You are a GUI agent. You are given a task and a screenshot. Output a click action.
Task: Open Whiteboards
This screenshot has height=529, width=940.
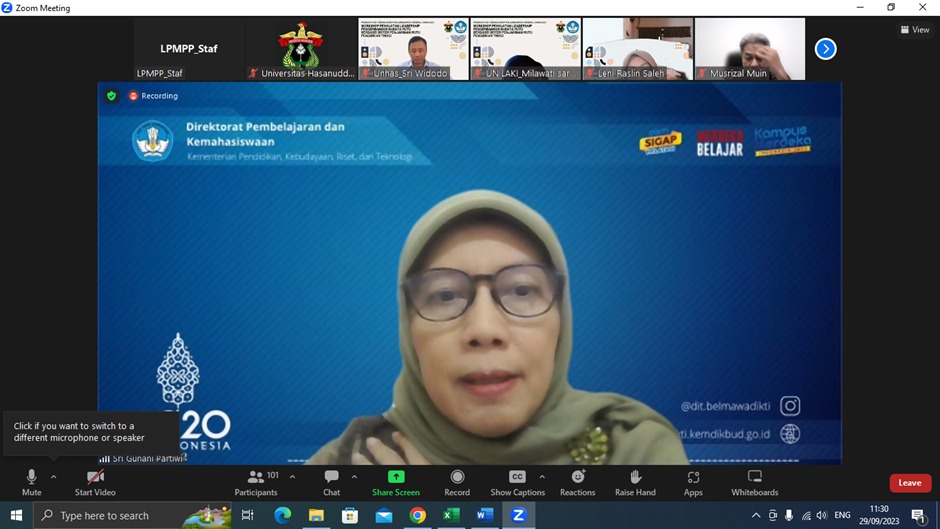(x=754, y=481)
